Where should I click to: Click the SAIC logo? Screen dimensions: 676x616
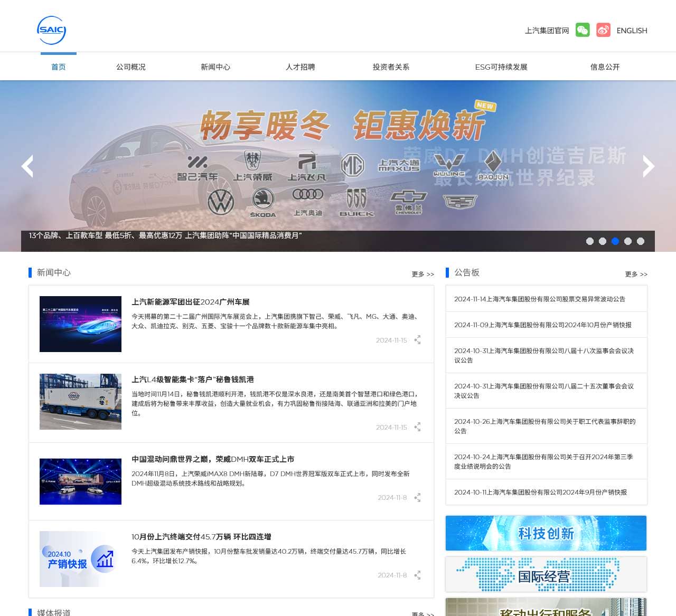point(52,30)
